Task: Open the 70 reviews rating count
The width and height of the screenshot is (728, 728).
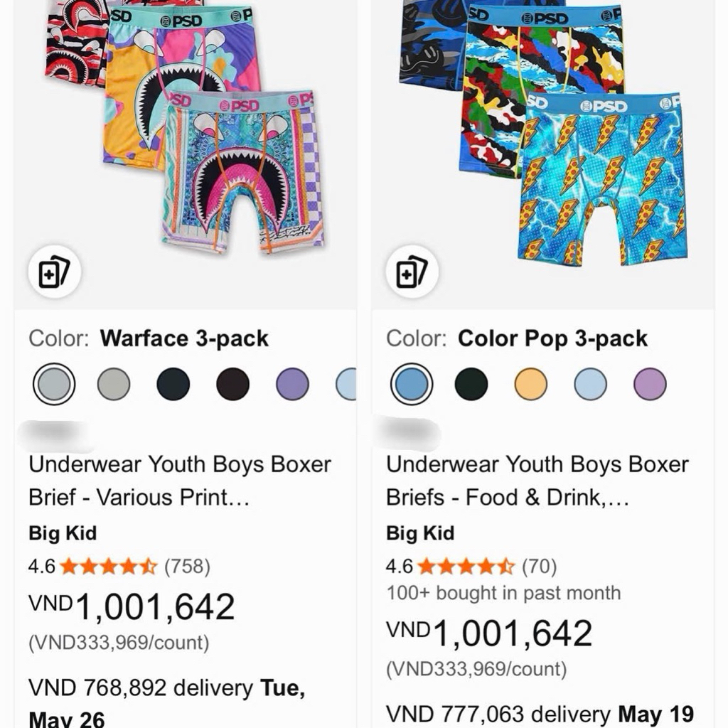Action: pos(539,567)
